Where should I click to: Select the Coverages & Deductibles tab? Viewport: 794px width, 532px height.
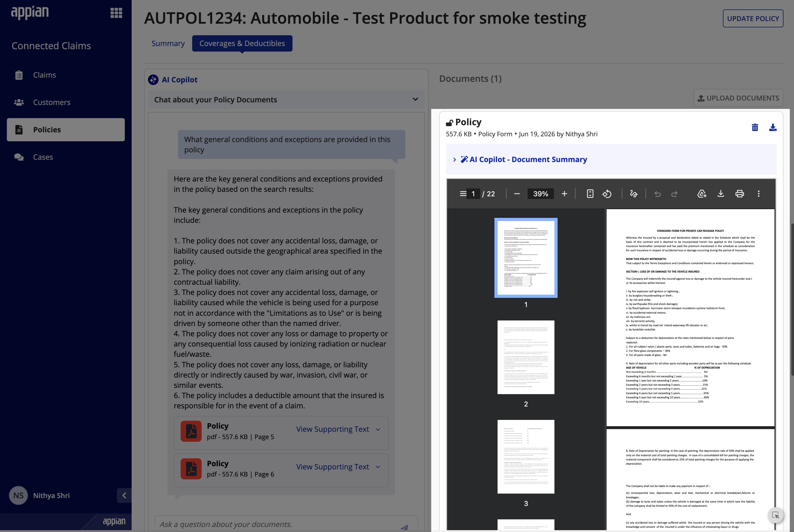(x=242, y=43)
